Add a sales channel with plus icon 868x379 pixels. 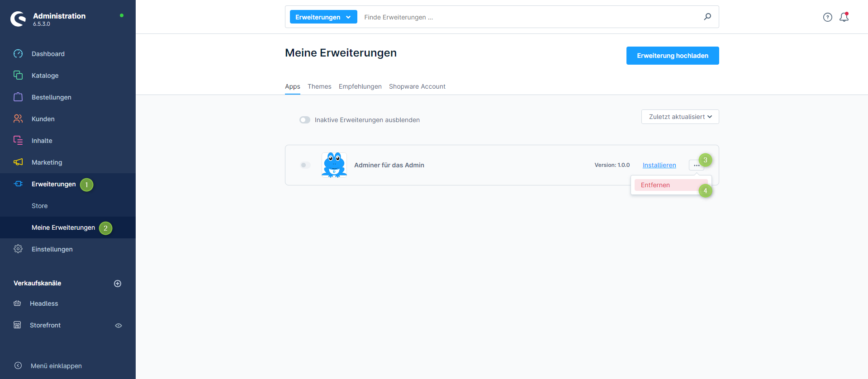118,284
